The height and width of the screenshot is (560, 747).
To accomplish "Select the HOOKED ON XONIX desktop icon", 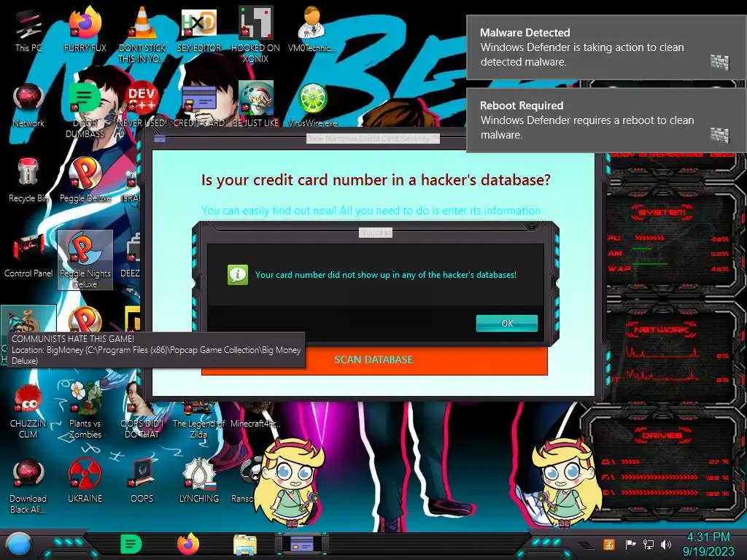I will [x=256, y=34].
